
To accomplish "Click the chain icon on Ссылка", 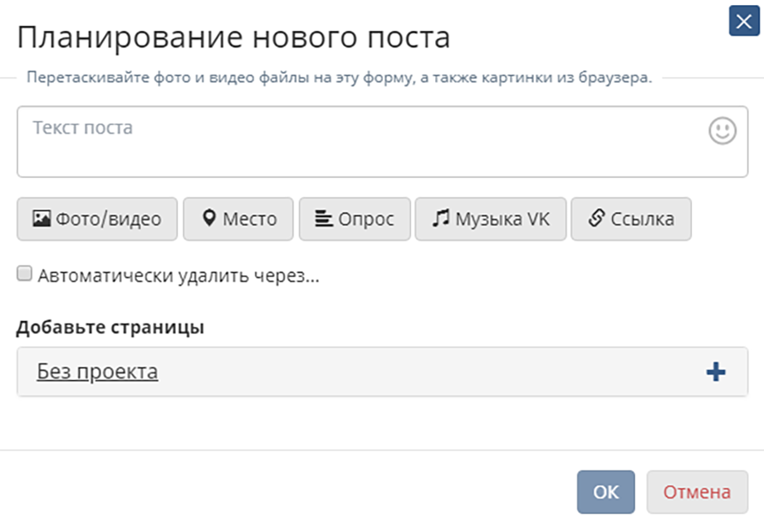I will [596, 218].
